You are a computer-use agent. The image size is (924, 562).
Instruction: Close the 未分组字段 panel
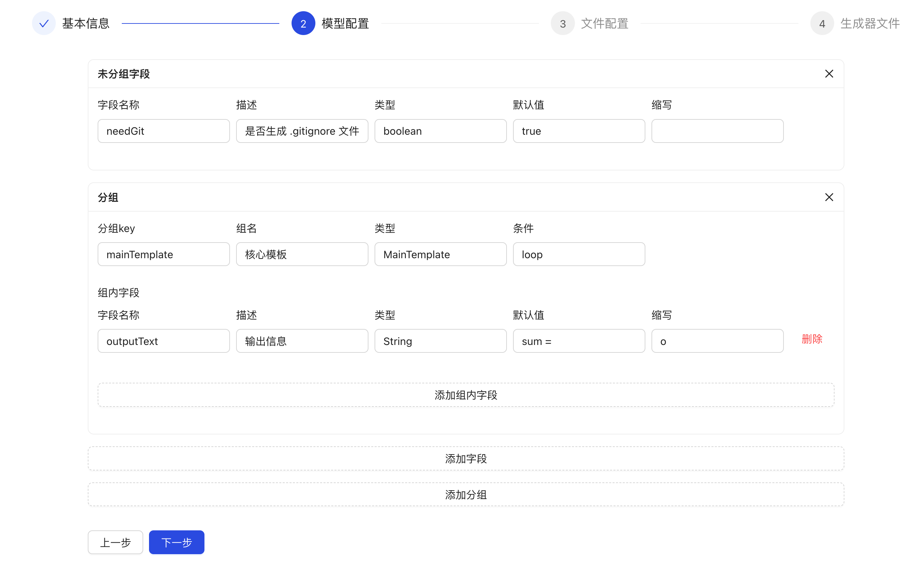point(829,73)
